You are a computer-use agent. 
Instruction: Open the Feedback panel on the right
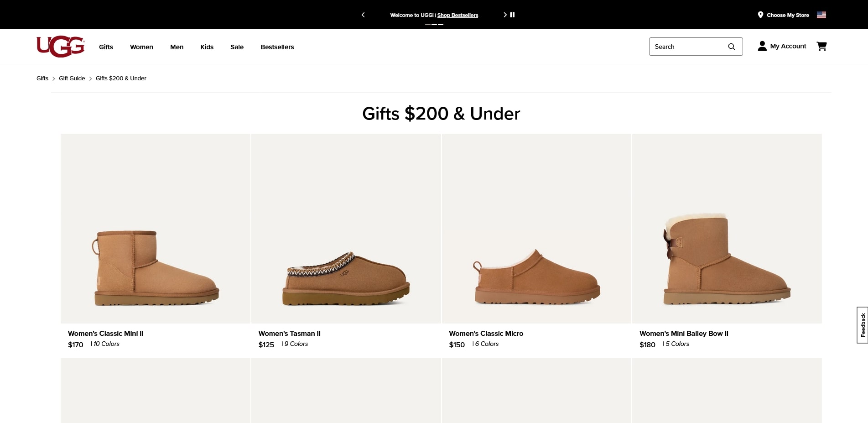coord(862,325)
